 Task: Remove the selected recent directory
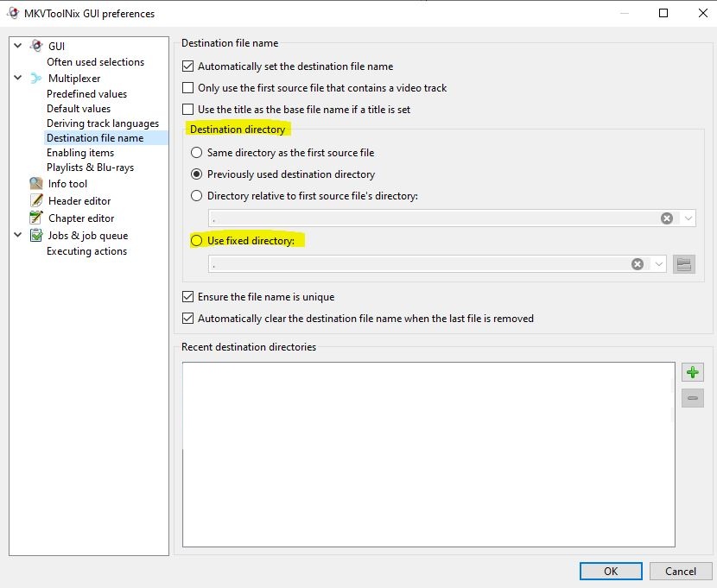[x=692, y=398]
